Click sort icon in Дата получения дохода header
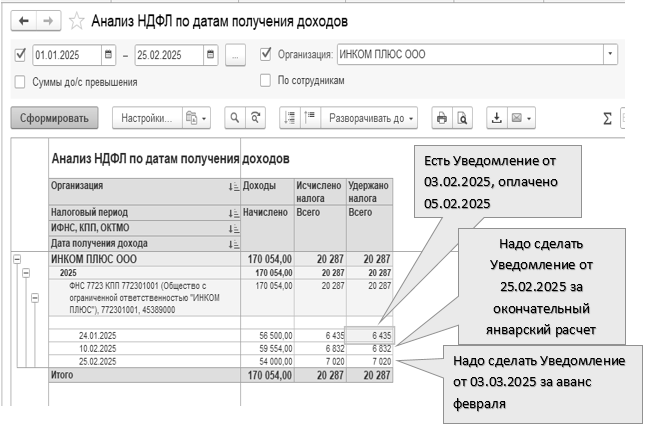 [234, 244]
